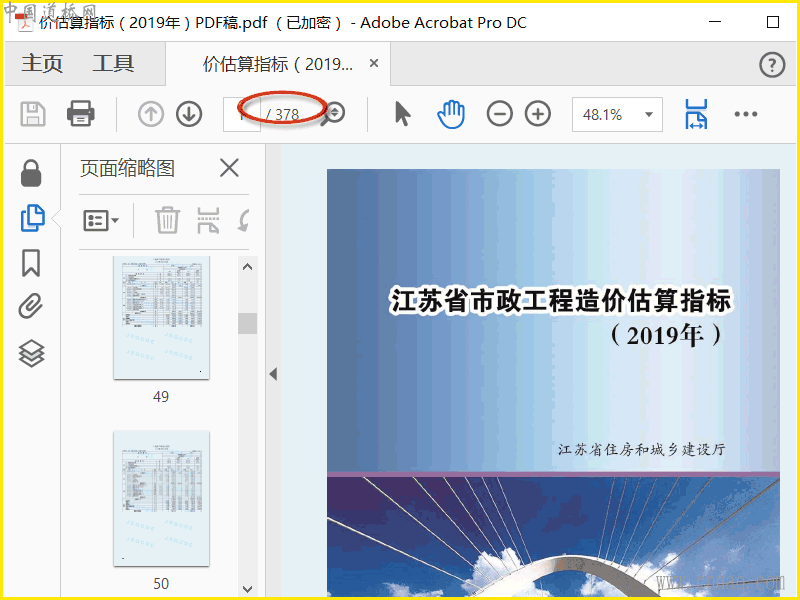Click the （2019年） text on the cover

(x=666, y=335)
